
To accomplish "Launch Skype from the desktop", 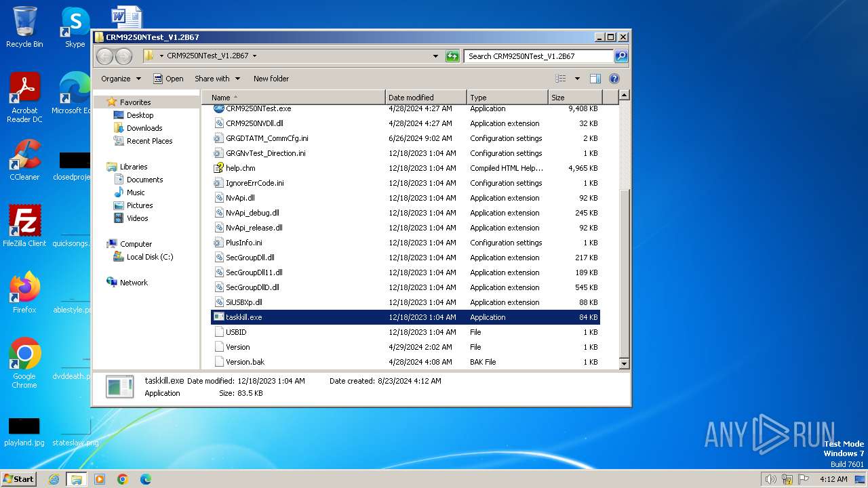I will (x=75, y=27).
